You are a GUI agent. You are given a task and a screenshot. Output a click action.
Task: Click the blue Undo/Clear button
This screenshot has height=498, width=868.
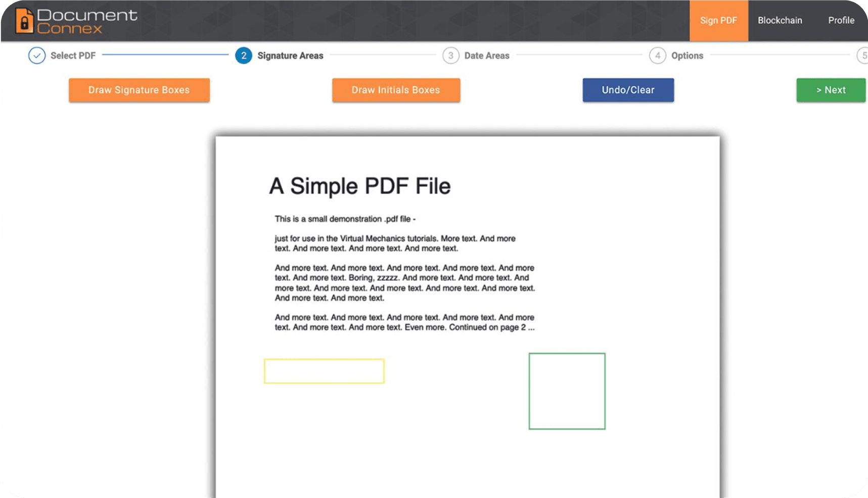628,90
